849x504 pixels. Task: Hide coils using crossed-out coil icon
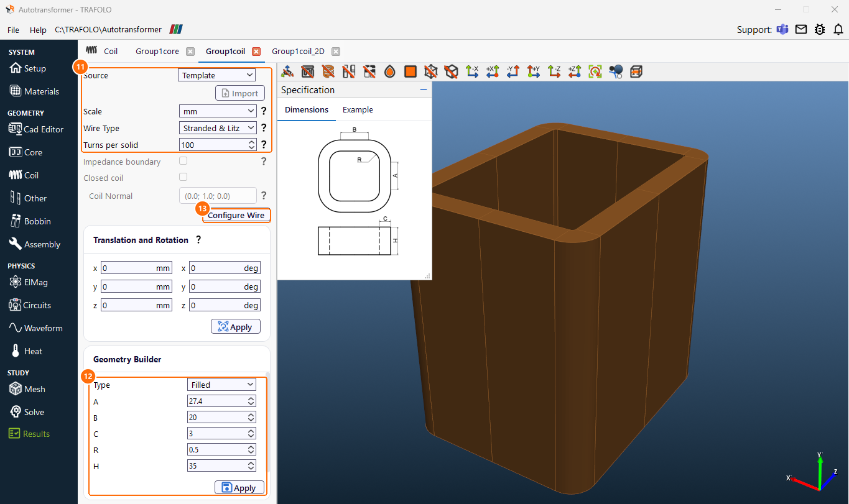pyautogui.click(x=328, y=71)
